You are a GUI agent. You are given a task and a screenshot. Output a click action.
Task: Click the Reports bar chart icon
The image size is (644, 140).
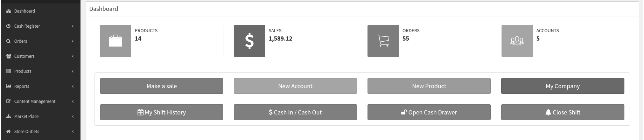(x=9, y=86)
